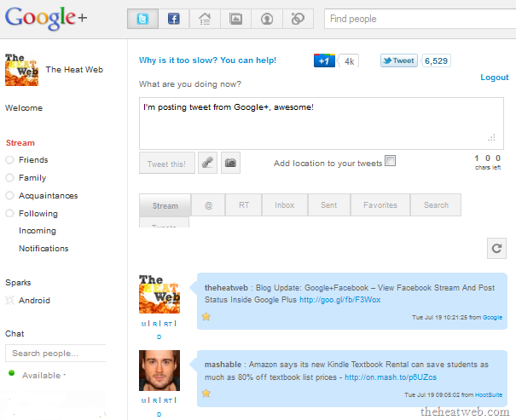Open the Photos icon in top toolbar

[x=235, y=19]
